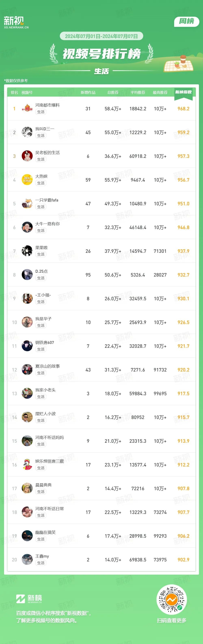
Task: Open avatar of 我叫D三一
Action: point(27,132)
